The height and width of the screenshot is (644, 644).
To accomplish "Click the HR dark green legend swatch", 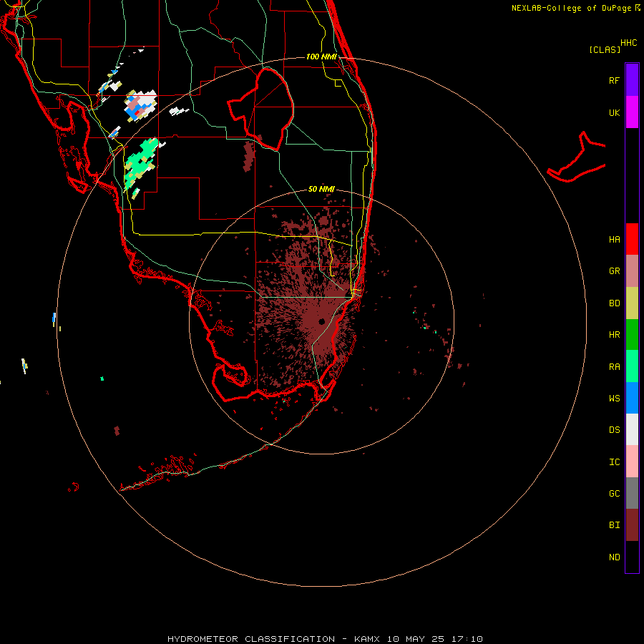I will (632, 334).
